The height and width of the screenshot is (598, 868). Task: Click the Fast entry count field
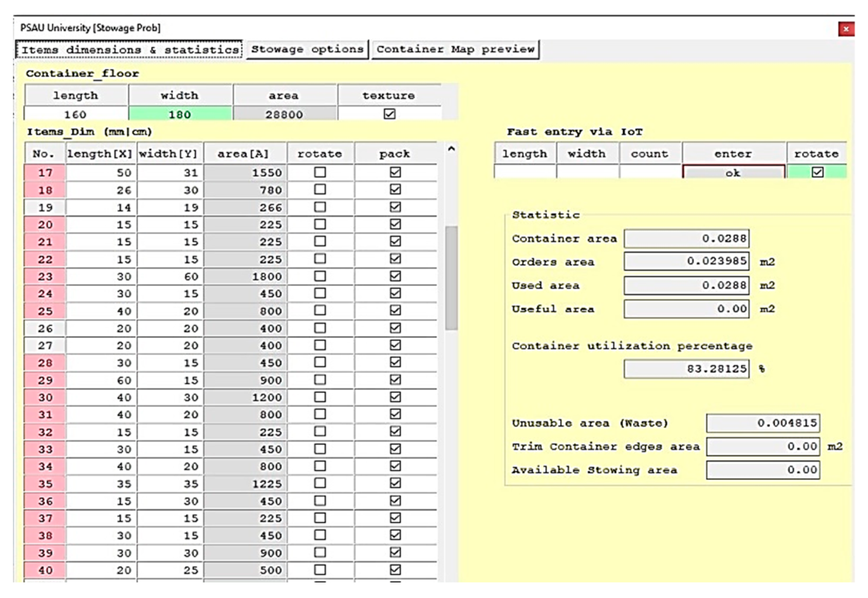[x=650, y=172]
